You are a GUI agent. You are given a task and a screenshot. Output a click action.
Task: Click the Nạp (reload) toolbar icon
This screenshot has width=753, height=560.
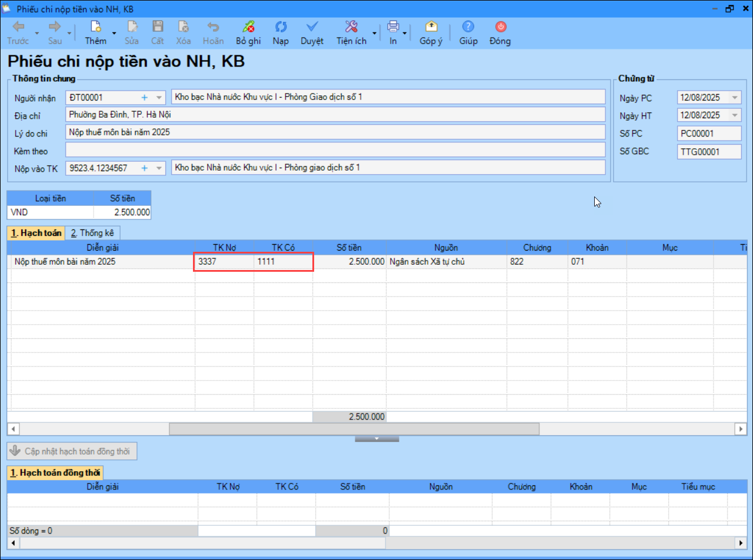coord(281,27)
